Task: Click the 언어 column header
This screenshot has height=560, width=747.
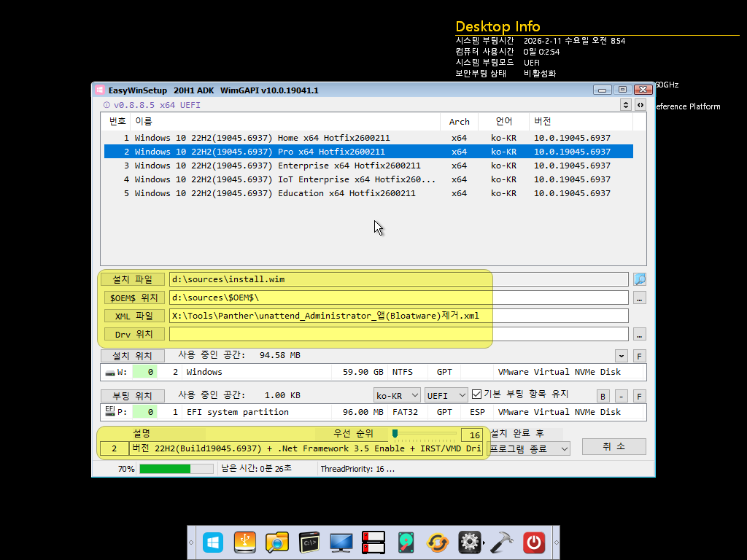Action: click(503, 122)
